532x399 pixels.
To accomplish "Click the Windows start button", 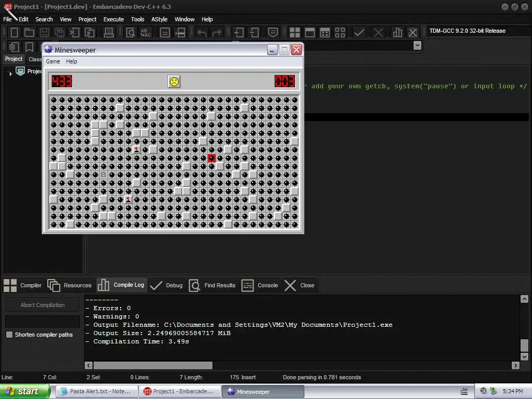I will [25, 391].
